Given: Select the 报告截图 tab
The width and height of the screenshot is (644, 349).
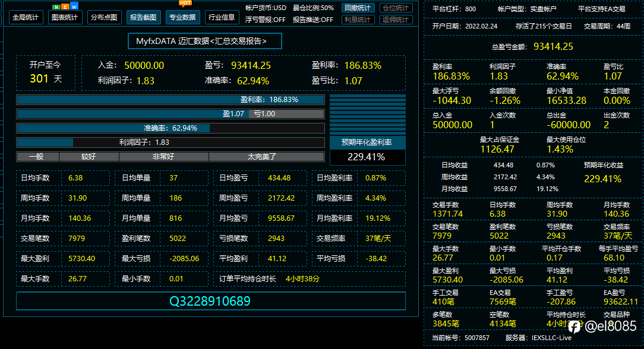Looking at the screenshot, I should click(x=143, y=17).
